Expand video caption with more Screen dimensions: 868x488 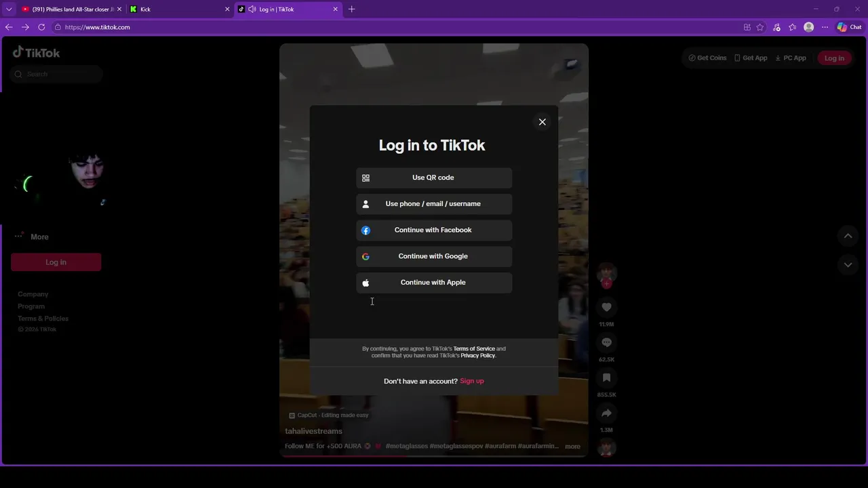(572, 446)
